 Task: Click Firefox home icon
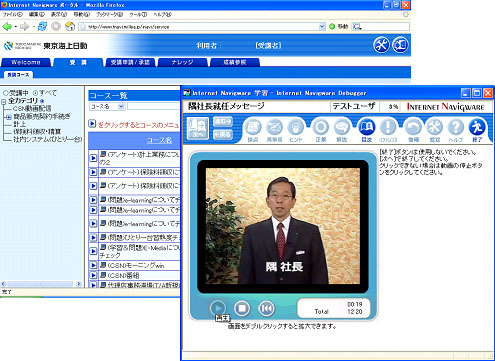pyautogui.click(x=70, y=26)
